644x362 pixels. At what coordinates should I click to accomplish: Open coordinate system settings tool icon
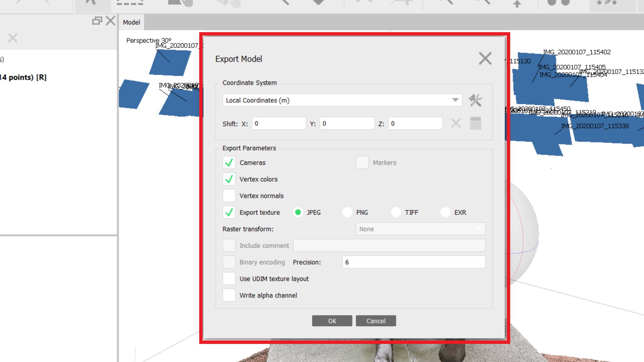(475, 100)
